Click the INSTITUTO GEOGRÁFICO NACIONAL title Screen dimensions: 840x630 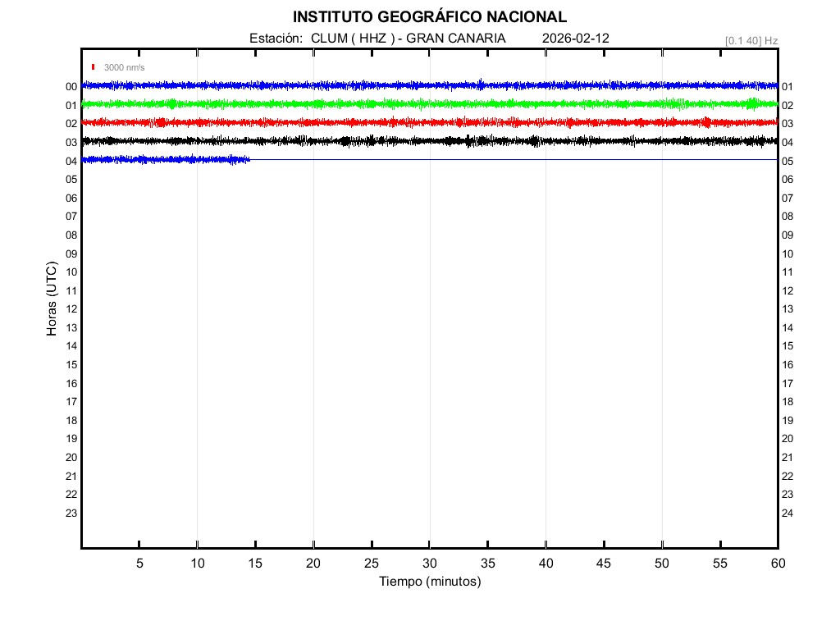click(429, 17)
